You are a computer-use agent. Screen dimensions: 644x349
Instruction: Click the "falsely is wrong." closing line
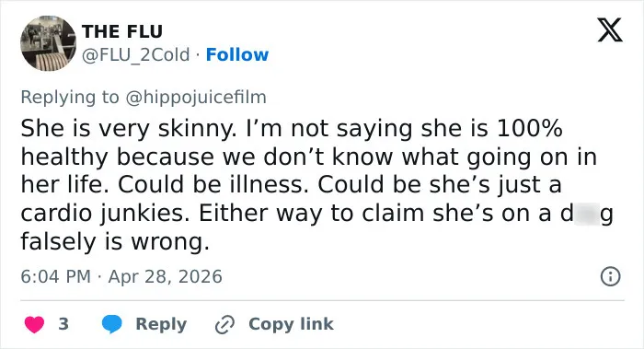click(115, 241)
